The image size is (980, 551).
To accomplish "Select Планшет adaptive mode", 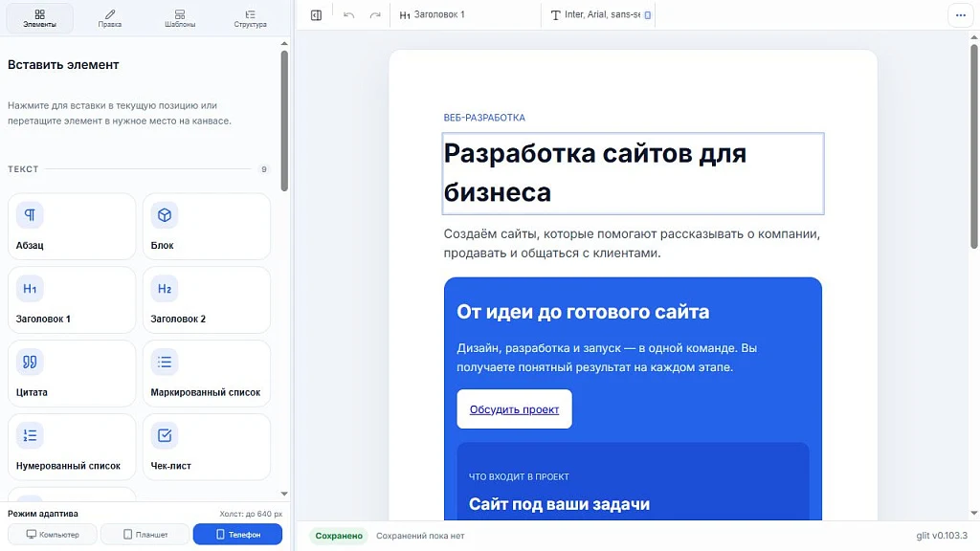I will click(x=145, y=535).
